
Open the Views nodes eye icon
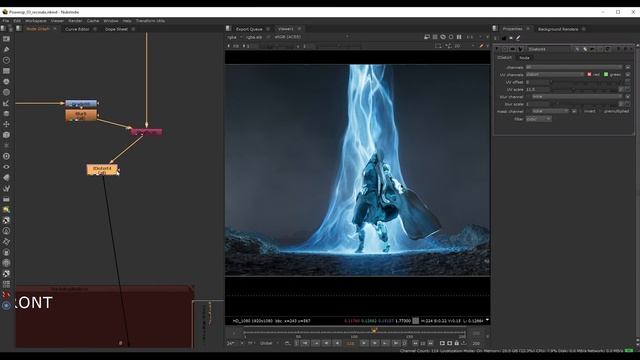pos(6,167)
